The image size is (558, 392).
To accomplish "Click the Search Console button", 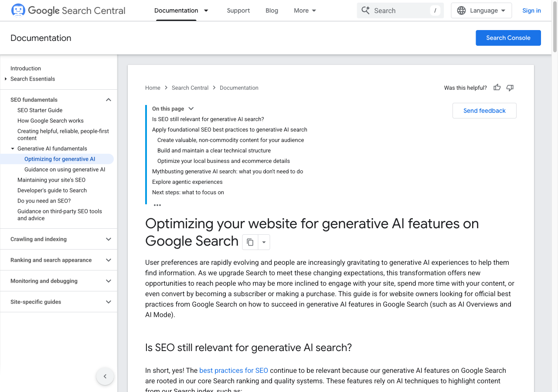I will (x=508, y=38).
